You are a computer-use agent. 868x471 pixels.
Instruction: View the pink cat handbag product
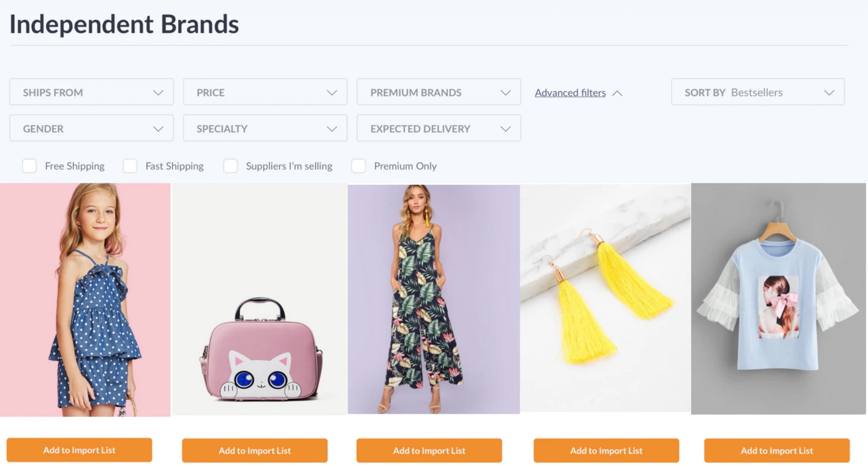(x=259, y=299)
